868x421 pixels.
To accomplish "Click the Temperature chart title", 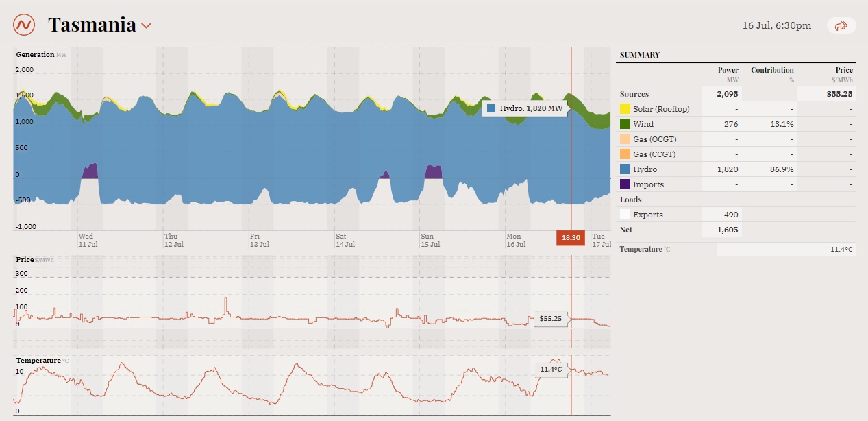I will pyautogui.click(x=38, y=360).
